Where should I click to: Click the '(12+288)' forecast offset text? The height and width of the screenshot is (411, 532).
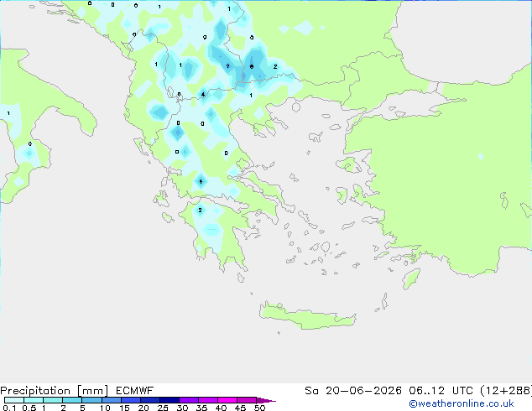click(506, 391)
